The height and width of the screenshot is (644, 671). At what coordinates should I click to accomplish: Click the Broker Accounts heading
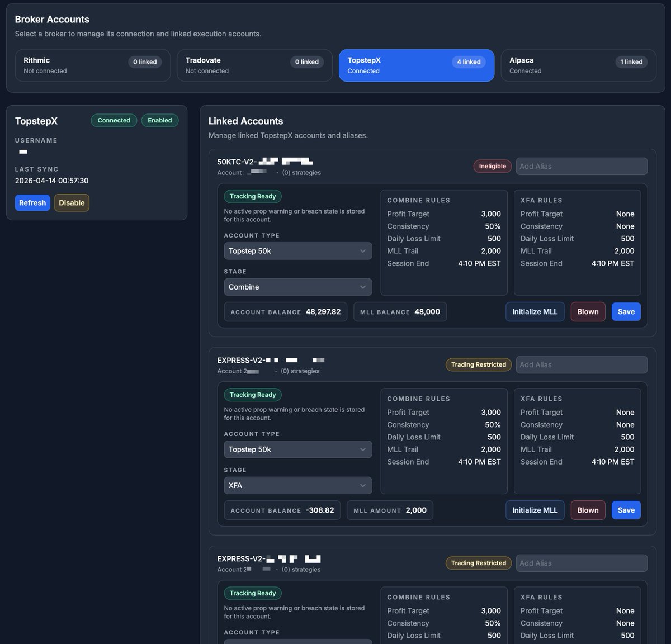coord(52,19)
